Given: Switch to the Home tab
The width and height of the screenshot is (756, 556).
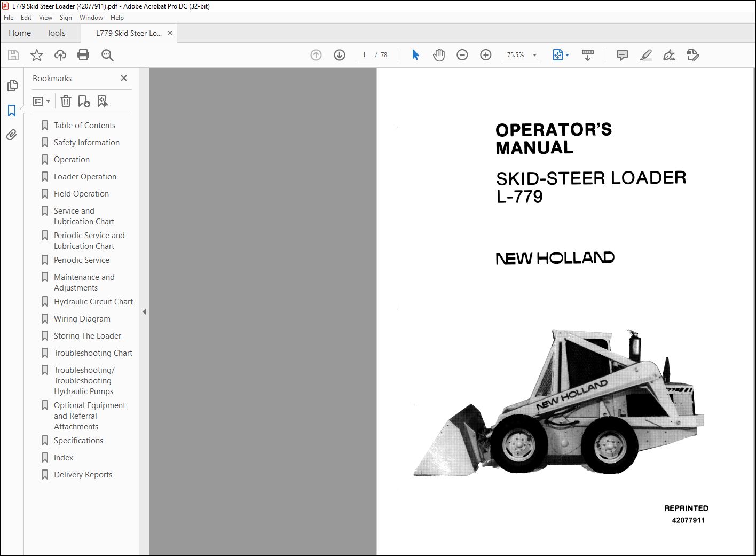Looking at the screenshot, I should click(x=20, y=33).
